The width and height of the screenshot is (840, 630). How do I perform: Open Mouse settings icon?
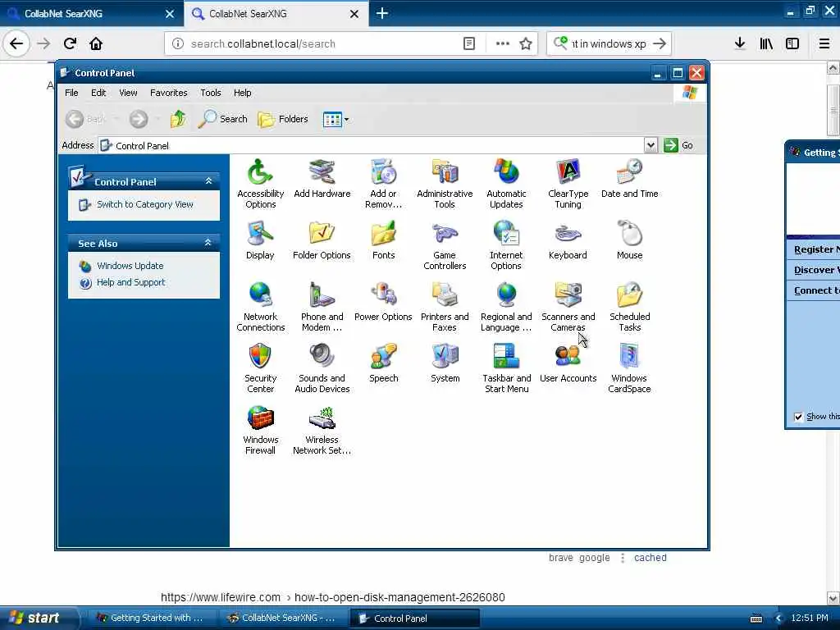click(629, 240)
